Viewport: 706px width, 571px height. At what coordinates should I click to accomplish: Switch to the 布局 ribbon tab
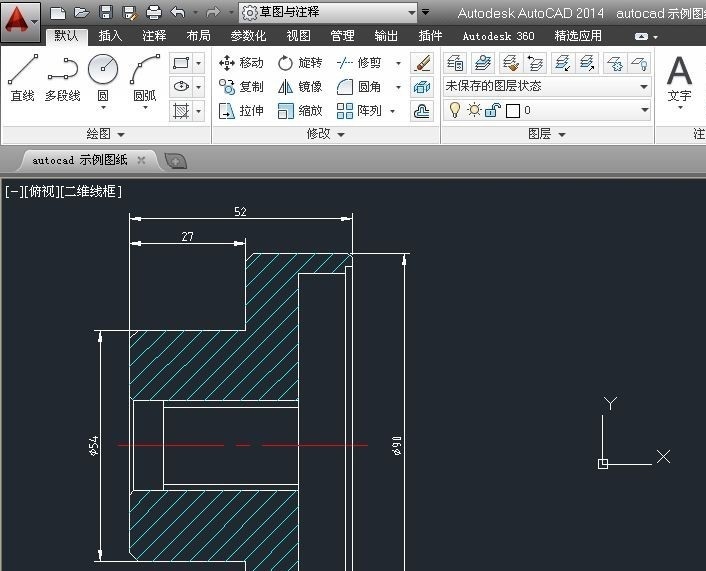pyautogui.click(x=199, y=36)
